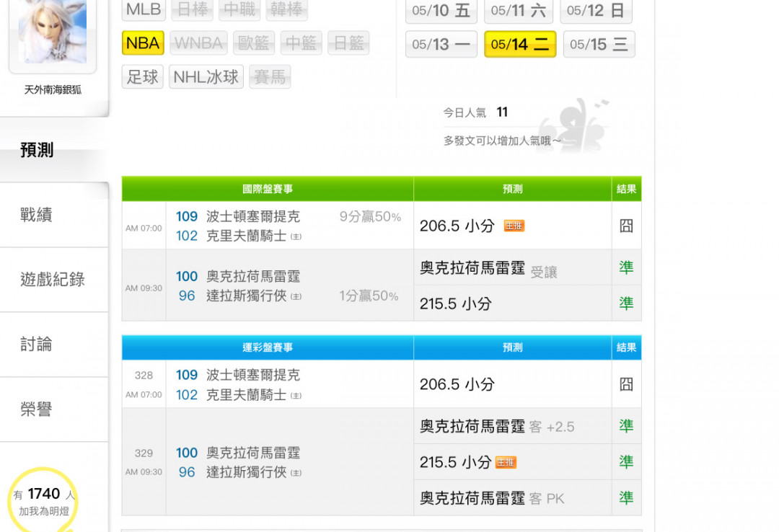Click 奧克拉荷馬雷霆 客 PK prediction
The width and height of the screenshot is (779, 532).
[x=492, y=498]
